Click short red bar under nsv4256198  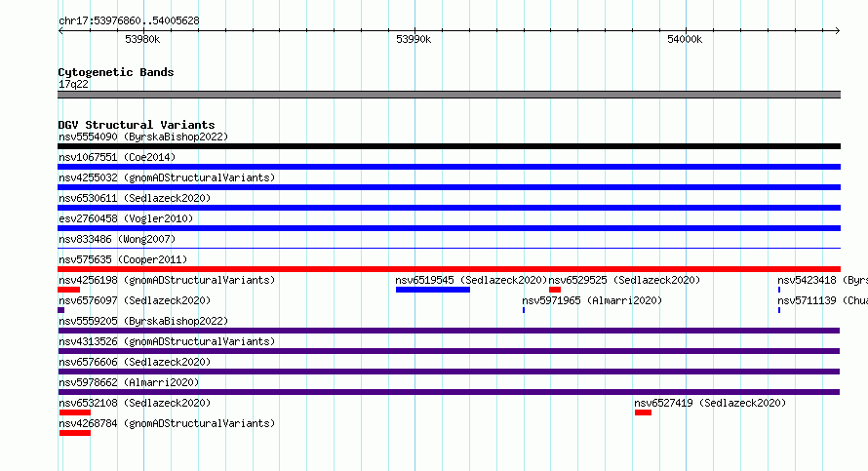coord(68,290)
